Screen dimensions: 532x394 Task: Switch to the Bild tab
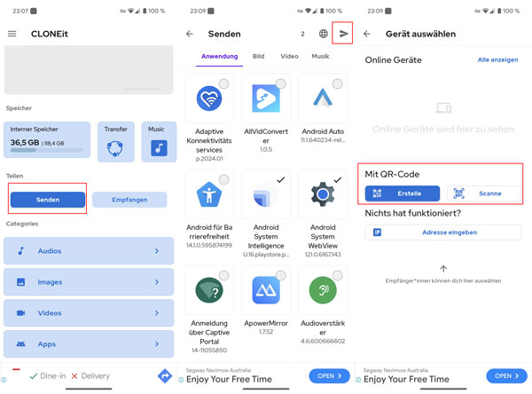click(258, 56)
